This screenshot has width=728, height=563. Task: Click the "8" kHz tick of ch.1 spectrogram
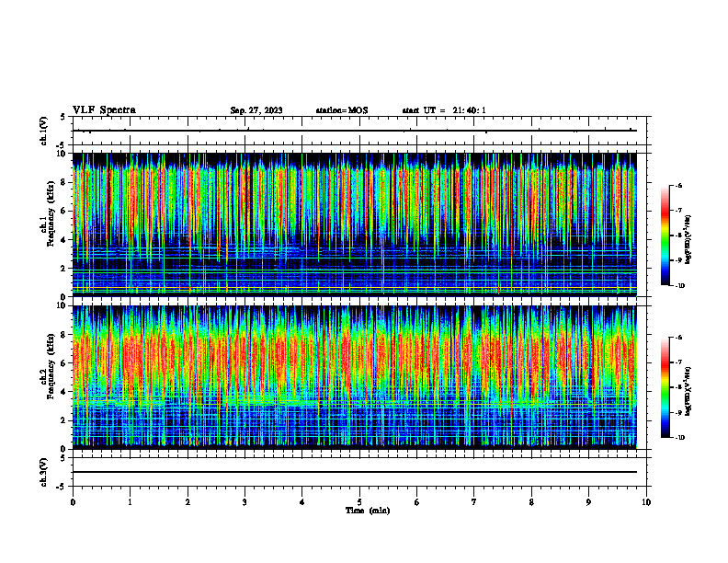[64, 182]
